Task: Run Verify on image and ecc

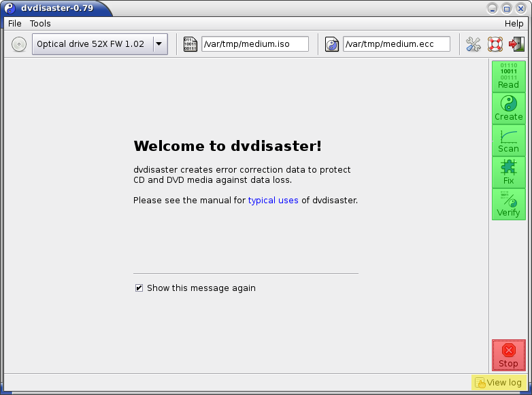Action: 508,204
